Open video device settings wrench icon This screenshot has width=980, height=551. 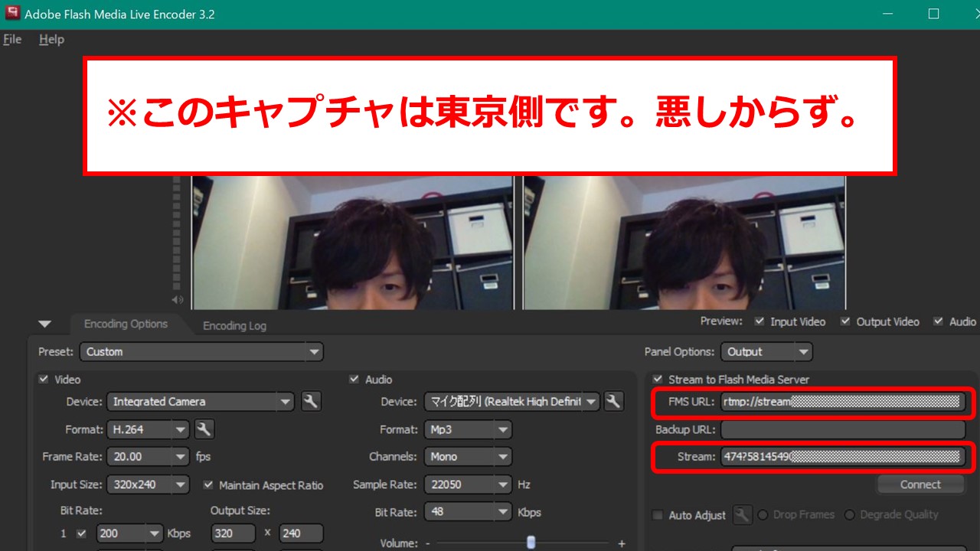(x=311, y=401)
